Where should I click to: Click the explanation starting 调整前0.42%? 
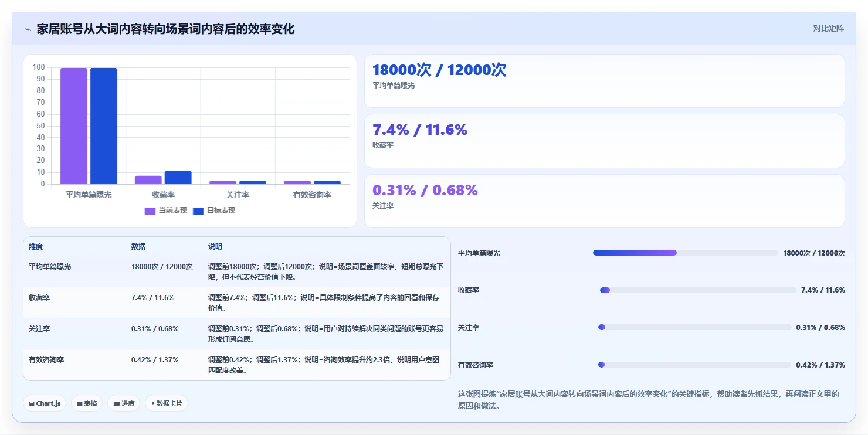pyautogui.click(x=324, y=365)
